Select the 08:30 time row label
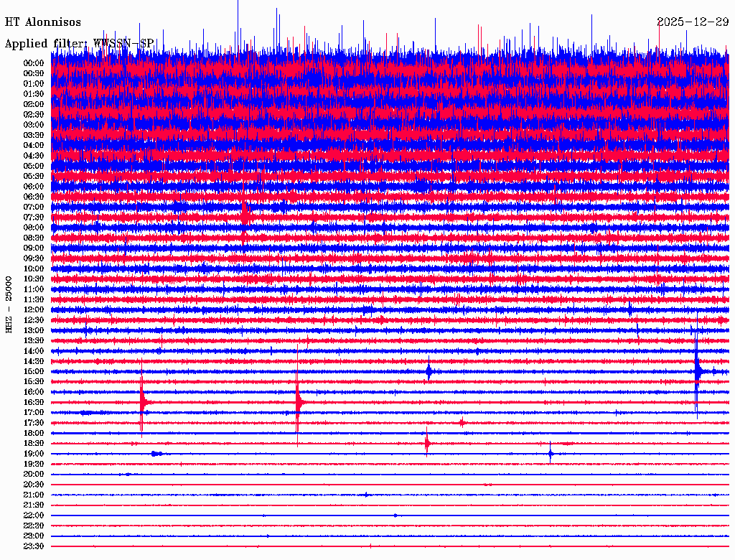Viewport: 735px width, 560px height. (34, 238)
